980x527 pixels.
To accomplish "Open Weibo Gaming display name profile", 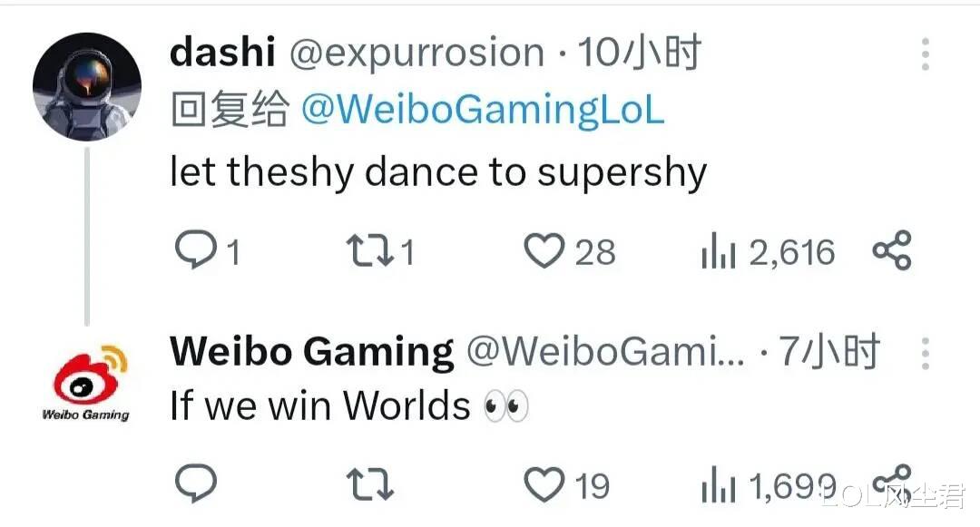I will [312, 352].
